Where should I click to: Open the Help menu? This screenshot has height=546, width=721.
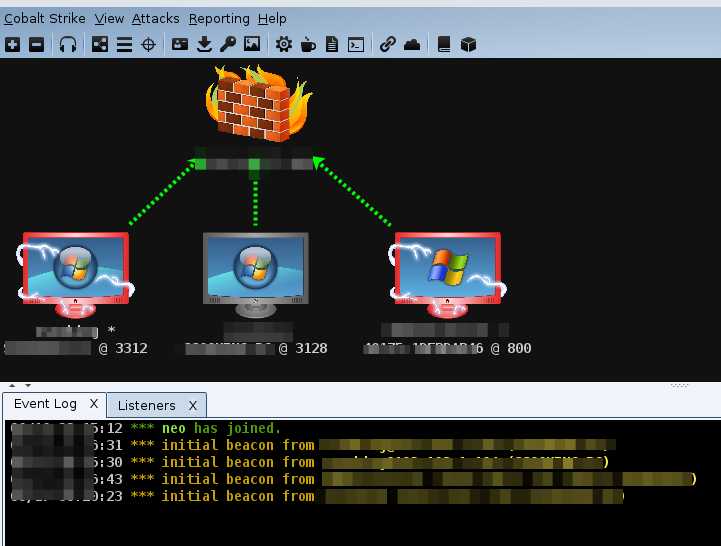point(272,18)
